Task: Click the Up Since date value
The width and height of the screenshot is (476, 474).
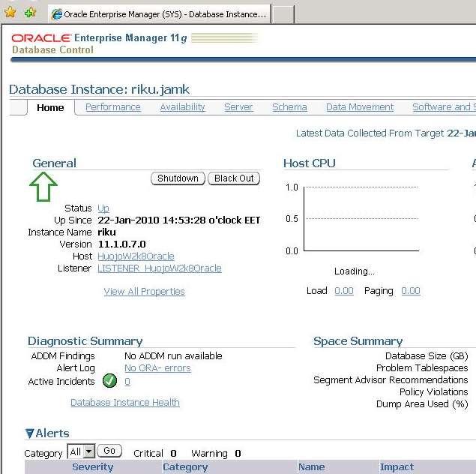Action: click(179, 220)
